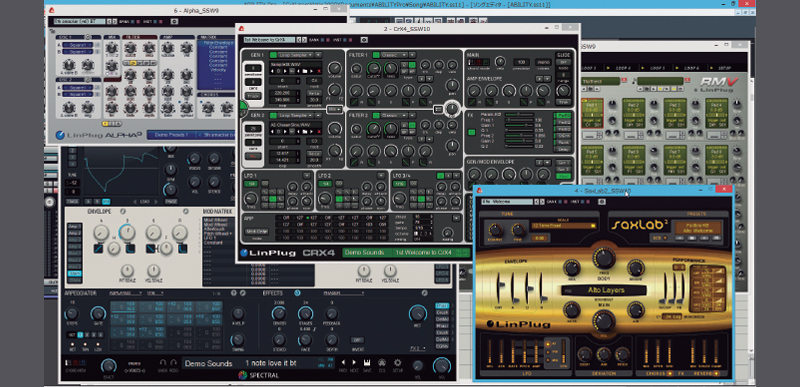Viewport: 800px width, 387px height.
Task: Click the TRACK button in Spectral
Action: point(73,201)
